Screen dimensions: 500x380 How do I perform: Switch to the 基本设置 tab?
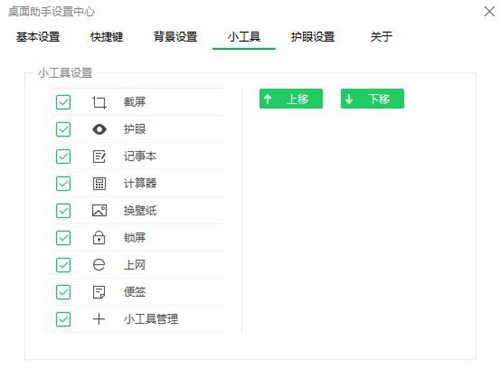(38, 37)
